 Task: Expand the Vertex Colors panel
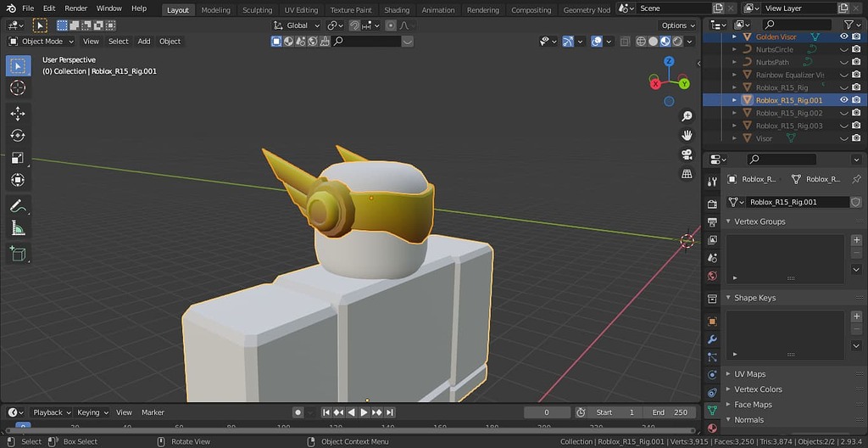tap(729, 389)
